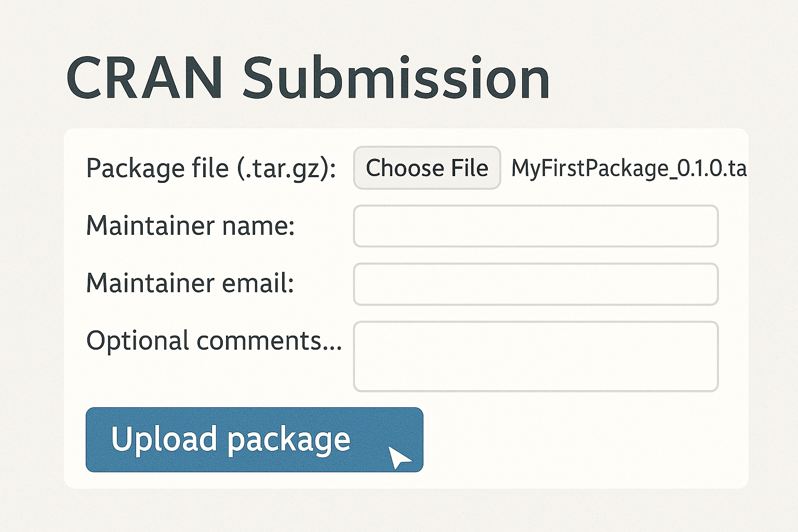Click the Choose File button
Image resolution: width=798 pixels, height=532 pixels.
pyautogui.click(x=427, y=168)
